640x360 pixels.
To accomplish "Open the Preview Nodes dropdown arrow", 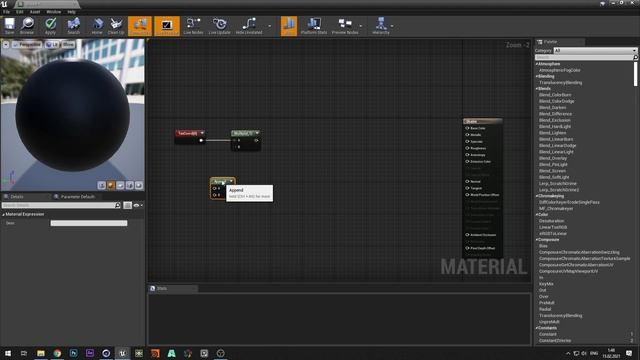I will click(x=361, y=26).
